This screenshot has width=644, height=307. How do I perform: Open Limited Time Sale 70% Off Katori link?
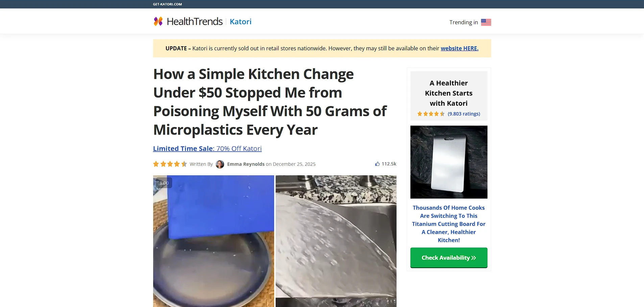pyautogui.click(x=207, y=149)
